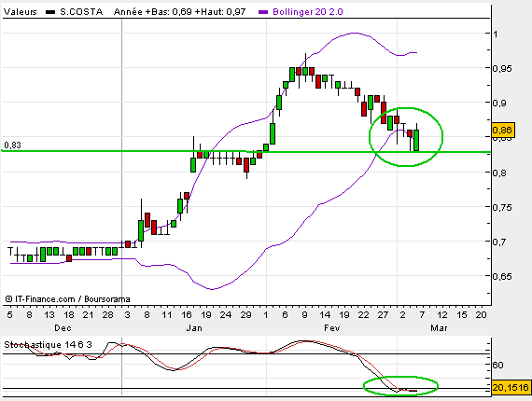
Task: Click the yellow 0,86 current price tag
Action: click(503, 131)
